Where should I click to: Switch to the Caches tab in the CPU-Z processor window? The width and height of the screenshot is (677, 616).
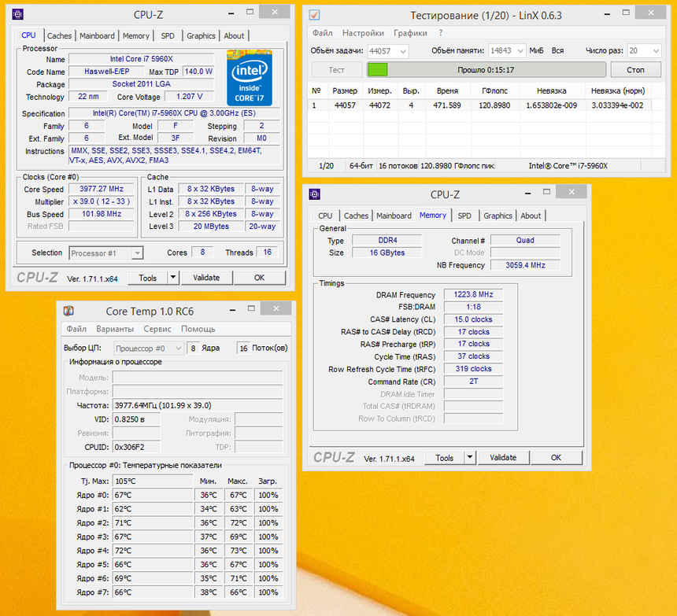[x=59, y=35]
